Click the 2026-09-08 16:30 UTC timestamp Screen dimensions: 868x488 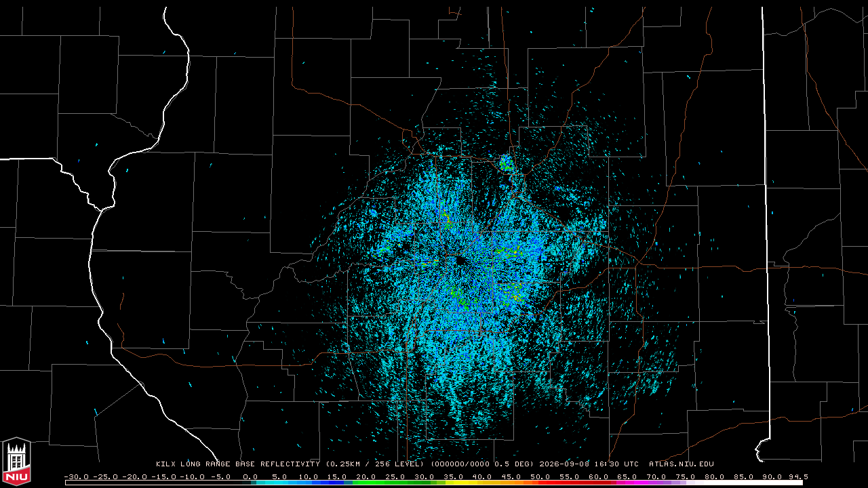589,464
